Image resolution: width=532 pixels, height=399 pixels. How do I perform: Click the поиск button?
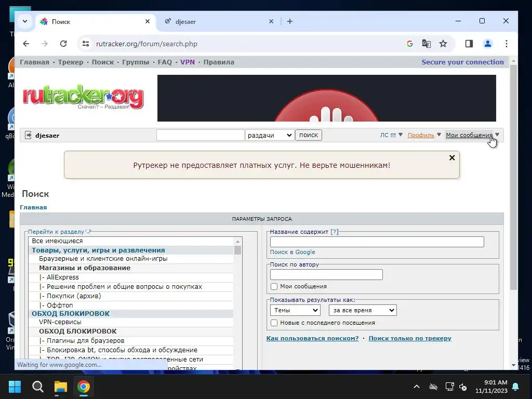[309, 135]
